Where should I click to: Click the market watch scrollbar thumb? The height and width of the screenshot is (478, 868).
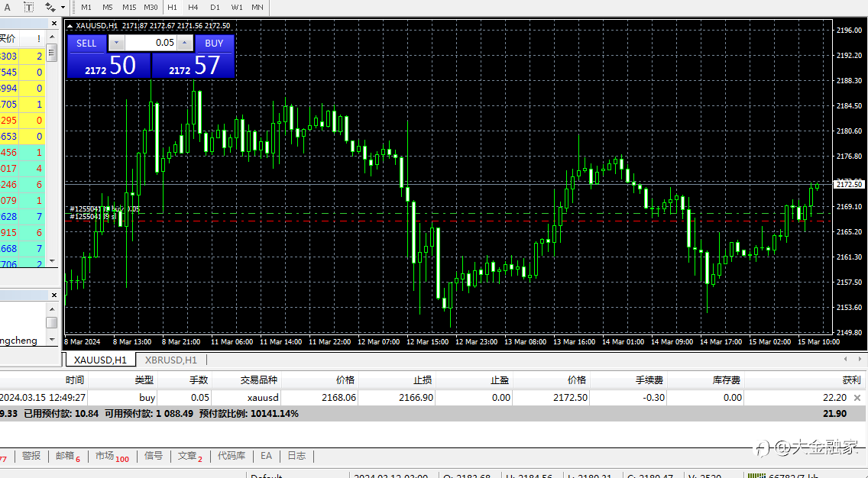tap(52, 53)
